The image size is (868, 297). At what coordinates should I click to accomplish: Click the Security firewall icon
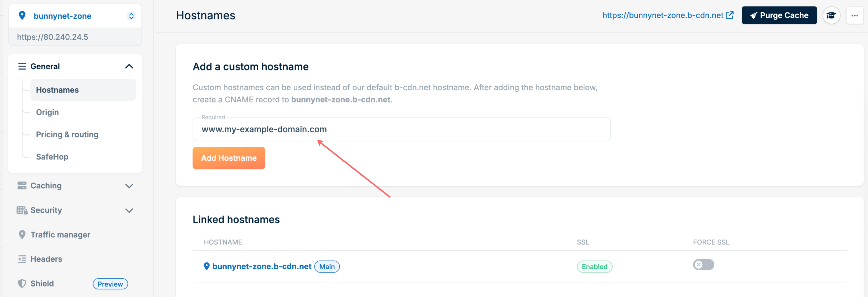click(x=22, y=210)
